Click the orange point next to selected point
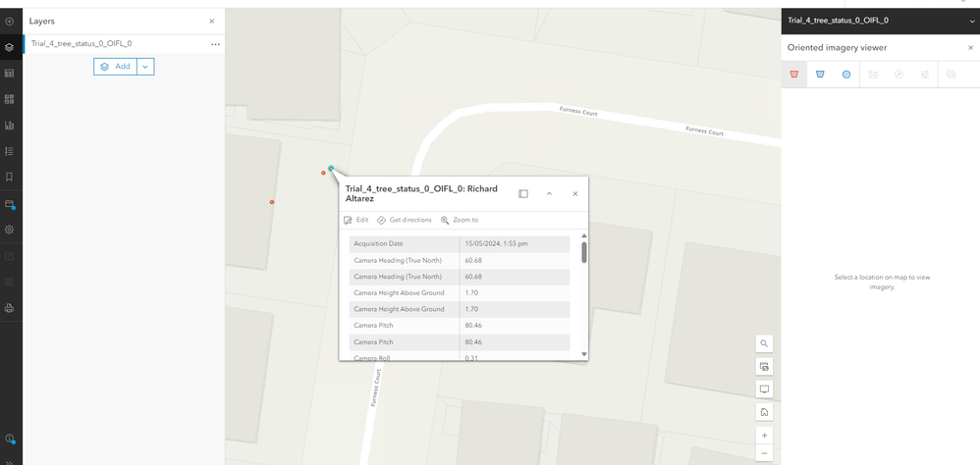980x465 pixels. tap(323, 173)
